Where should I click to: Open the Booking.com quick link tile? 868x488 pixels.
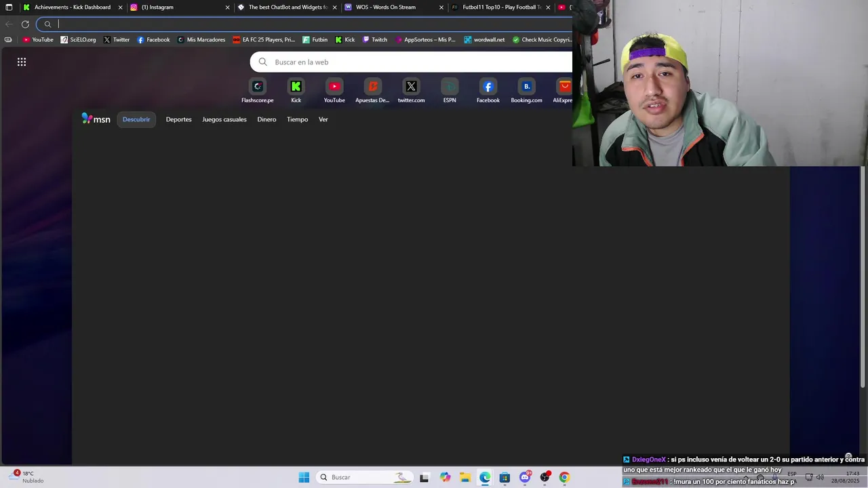click(x=526, y=91)
